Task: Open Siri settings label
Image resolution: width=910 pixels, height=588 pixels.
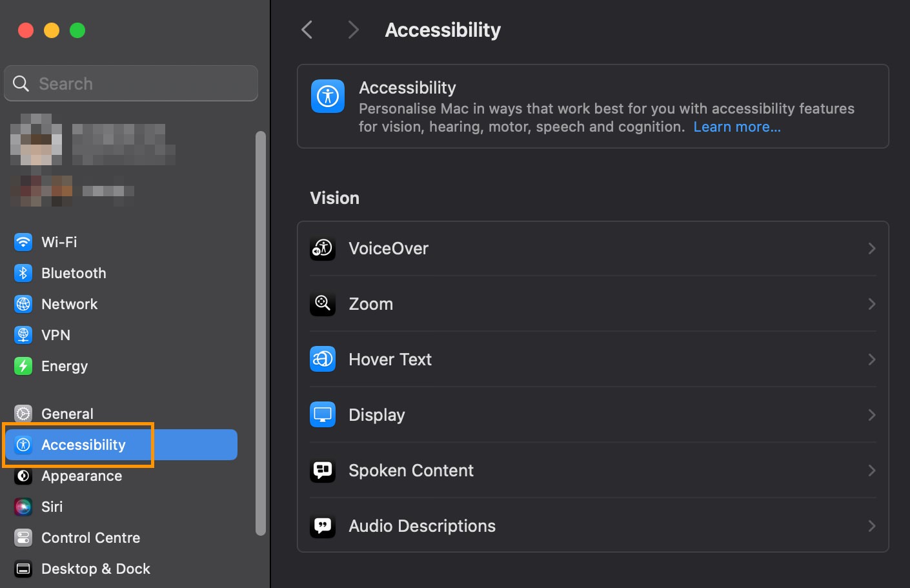Action: [x=52, y=507]
